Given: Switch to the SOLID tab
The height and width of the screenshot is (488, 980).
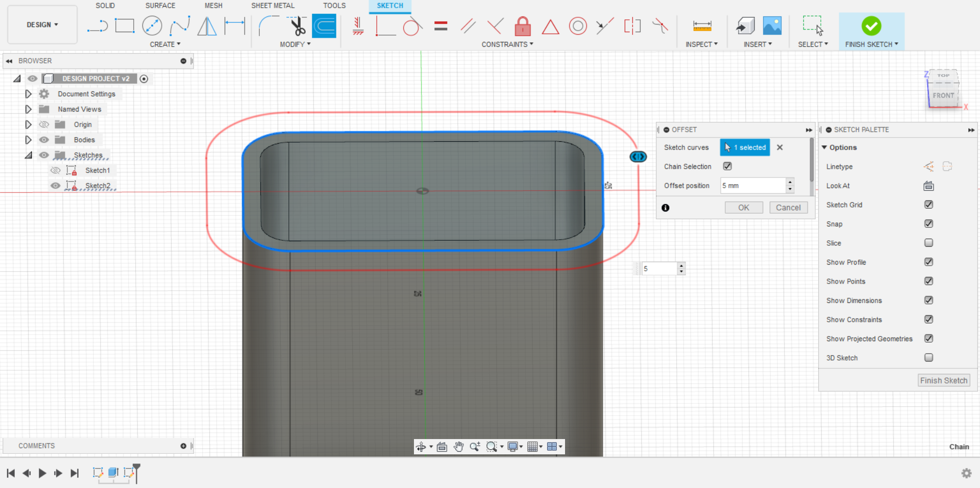Looking at the screenshot, I should coord(105,6).
